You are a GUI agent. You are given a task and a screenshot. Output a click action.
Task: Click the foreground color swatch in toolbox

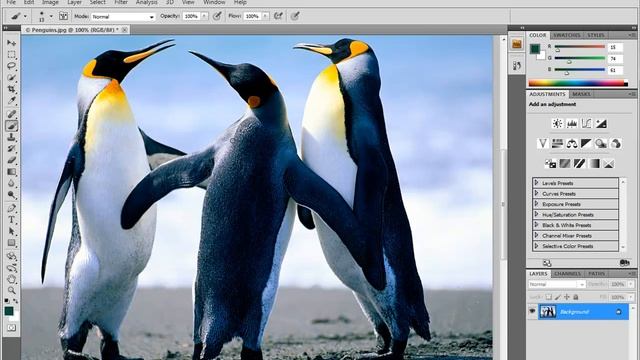coord(9,311)
